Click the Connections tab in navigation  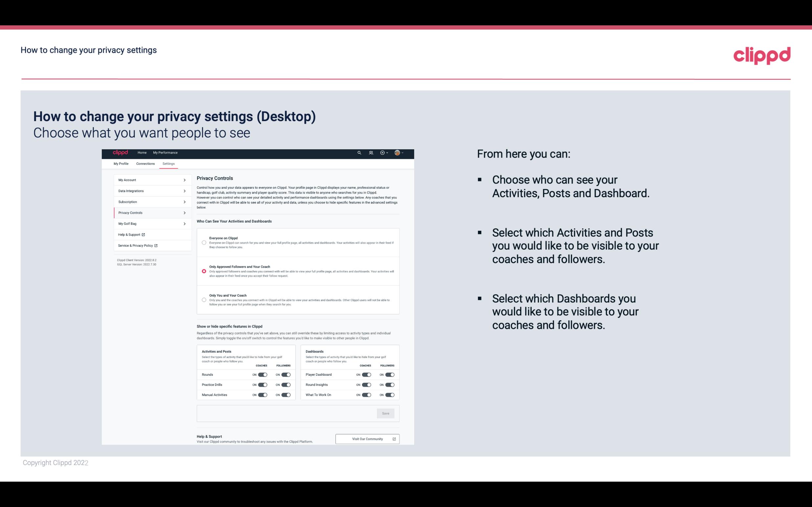pyautogui.click(x=145, y=163)
